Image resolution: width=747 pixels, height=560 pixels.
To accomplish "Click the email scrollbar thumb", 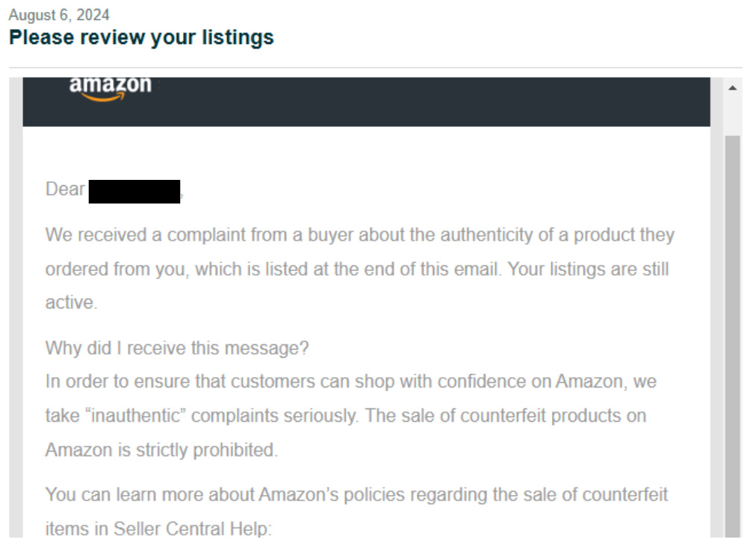I will tap(733, 336).
